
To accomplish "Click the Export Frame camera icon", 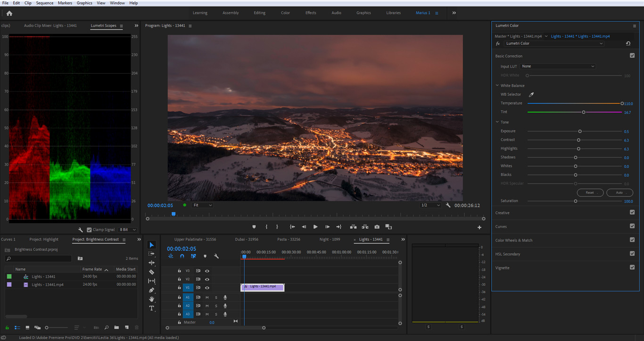I will (377, 227).
